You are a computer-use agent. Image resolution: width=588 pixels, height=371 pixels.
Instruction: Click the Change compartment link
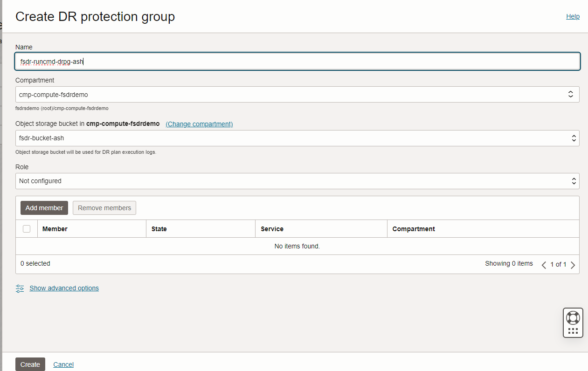click(x=199, y=124)
